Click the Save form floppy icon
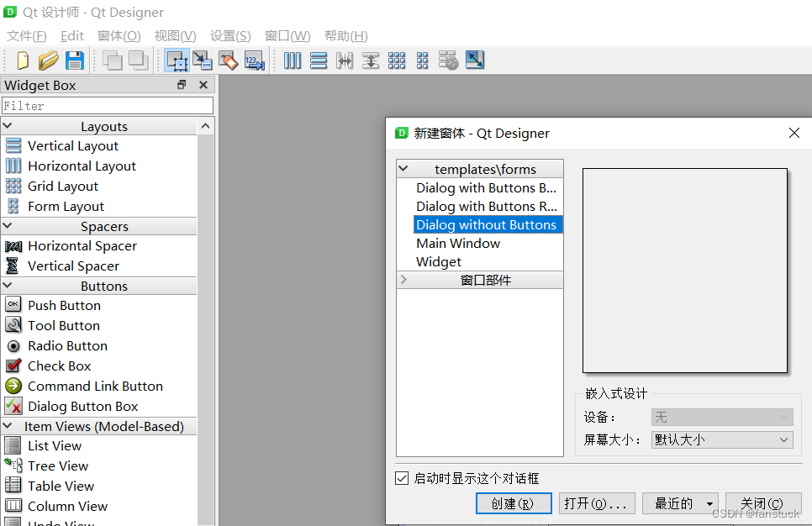This screenshot has width=812, height=526. click(75, 60)
